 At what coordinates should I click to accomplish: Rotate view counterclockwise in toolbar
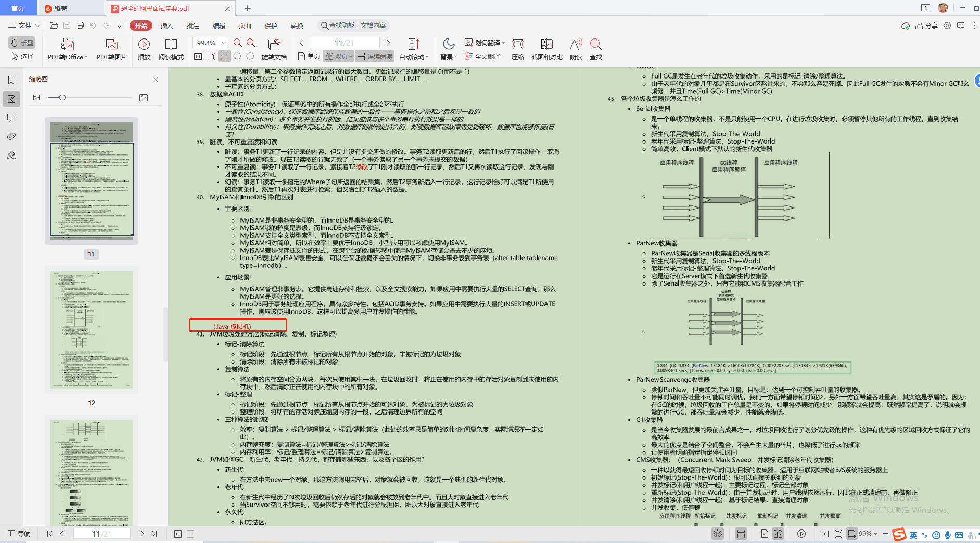click(x=237, y=56)
